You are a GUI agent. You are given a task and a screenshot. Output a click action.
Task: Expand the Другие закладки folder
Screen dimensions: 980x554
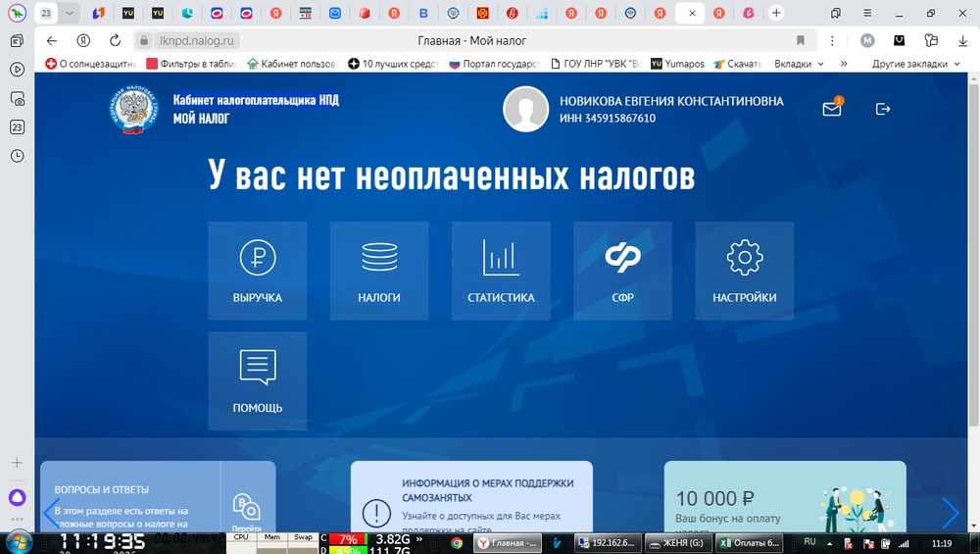point(909,64)
